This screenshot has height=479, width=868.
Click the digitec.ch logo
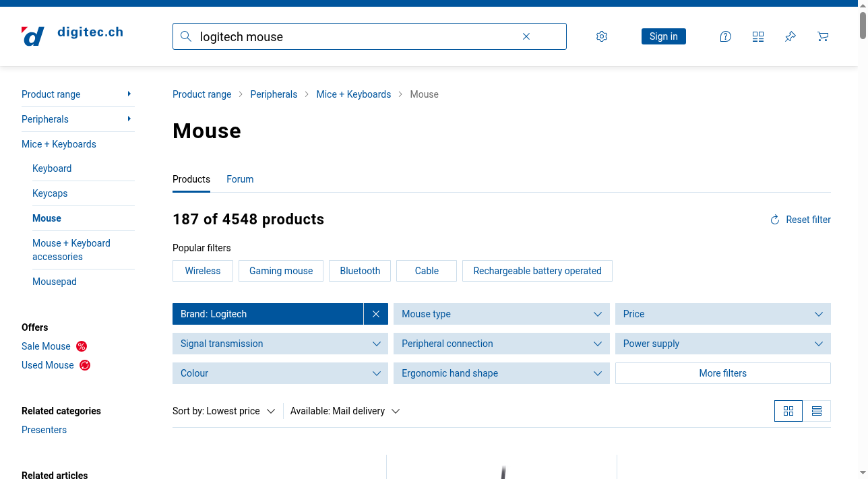(72, 36)
